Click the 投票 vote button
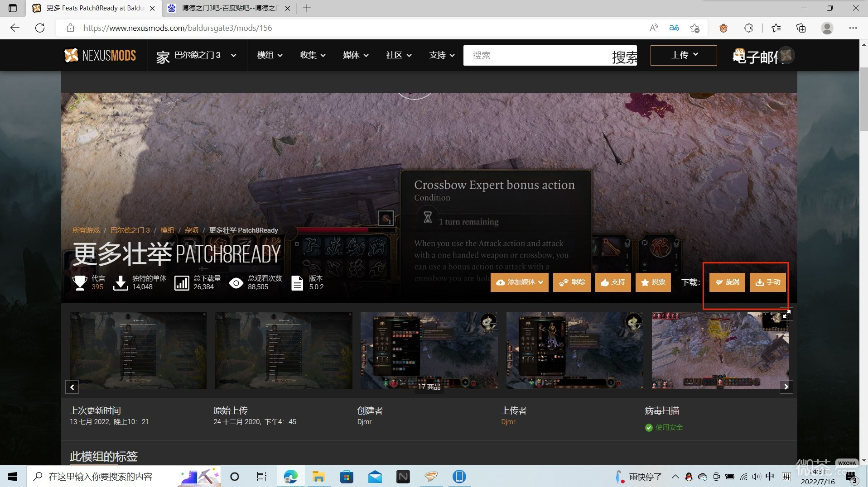Screen dimensions: 868x487 [x=653, y=282]
